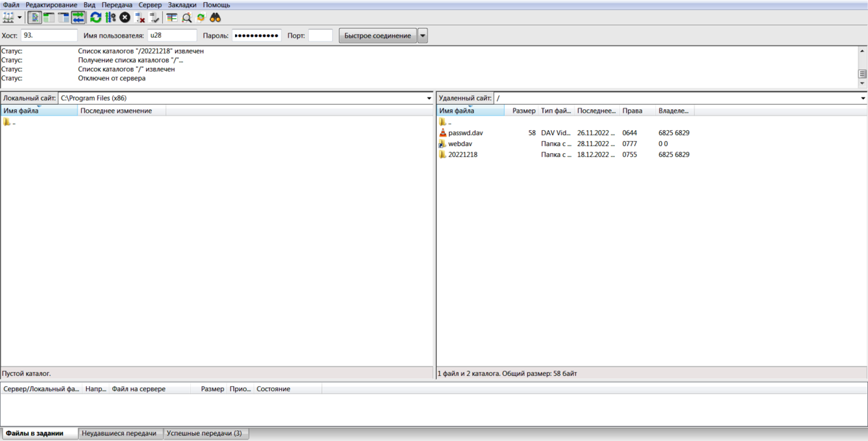Image resolution: width=868 pixels, height=441 pixels.
Task: Toggle transfer queue display icon
Action: (78, 17)
